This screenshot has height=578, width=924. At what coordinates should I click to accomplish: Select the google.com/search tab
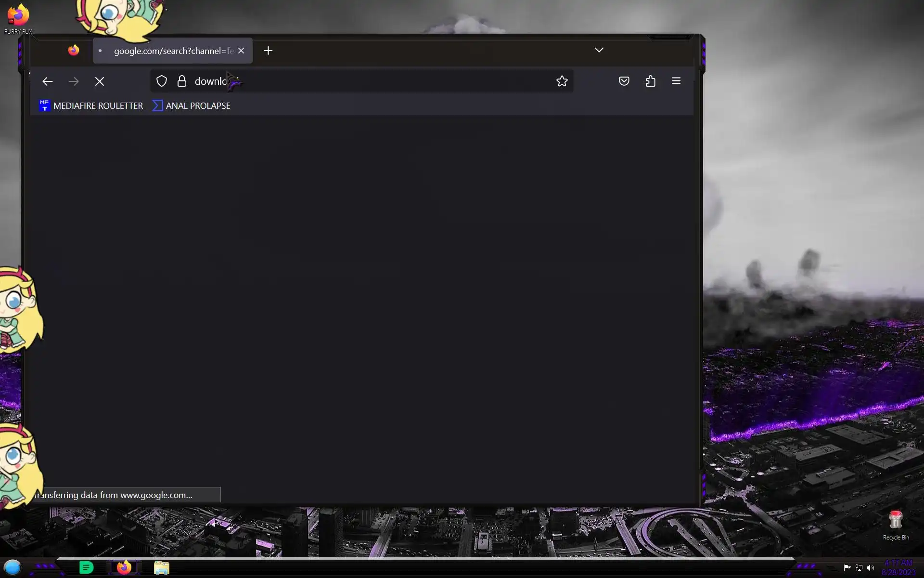point(168,51)
